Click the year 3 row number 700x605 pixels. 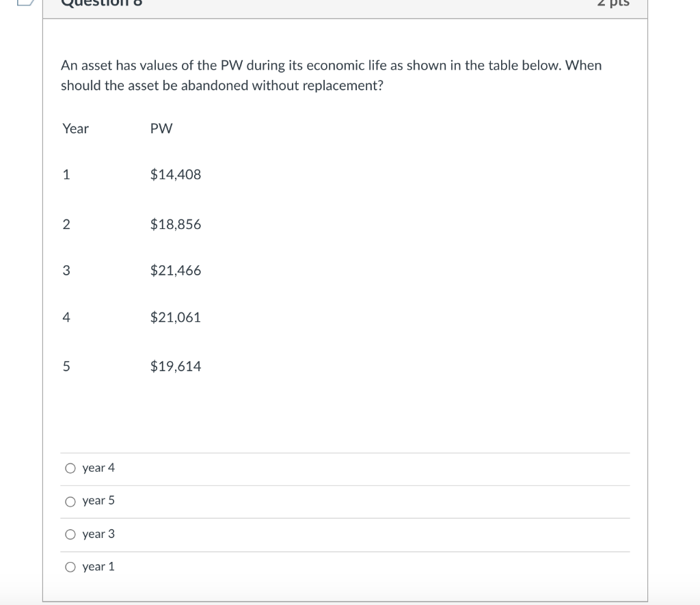pos(66,271)
